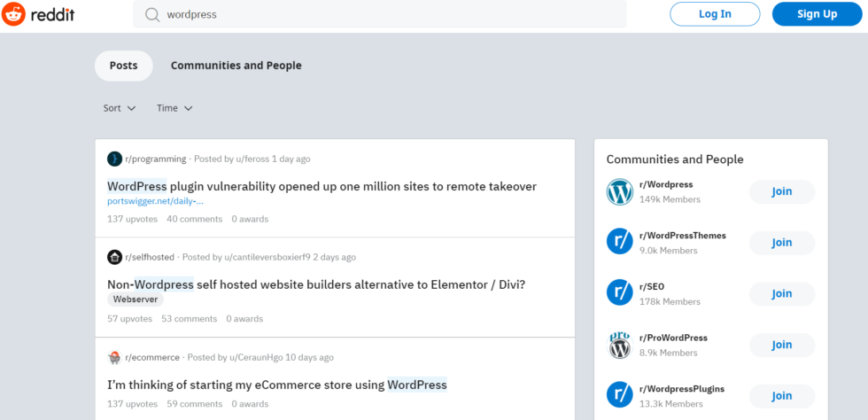Image resolution: width=868 pixels, height=420 pixels.
Task: Open the portswigger.net article link
Action: (156, 201)
